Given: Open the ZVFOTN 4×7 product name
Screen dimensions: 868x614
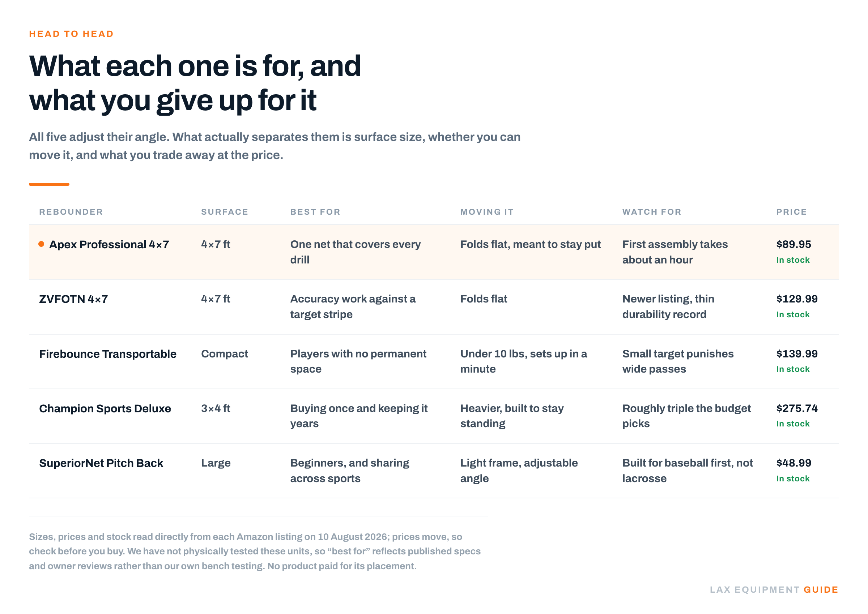Looking at the screenshot, I should pos(73,299).
